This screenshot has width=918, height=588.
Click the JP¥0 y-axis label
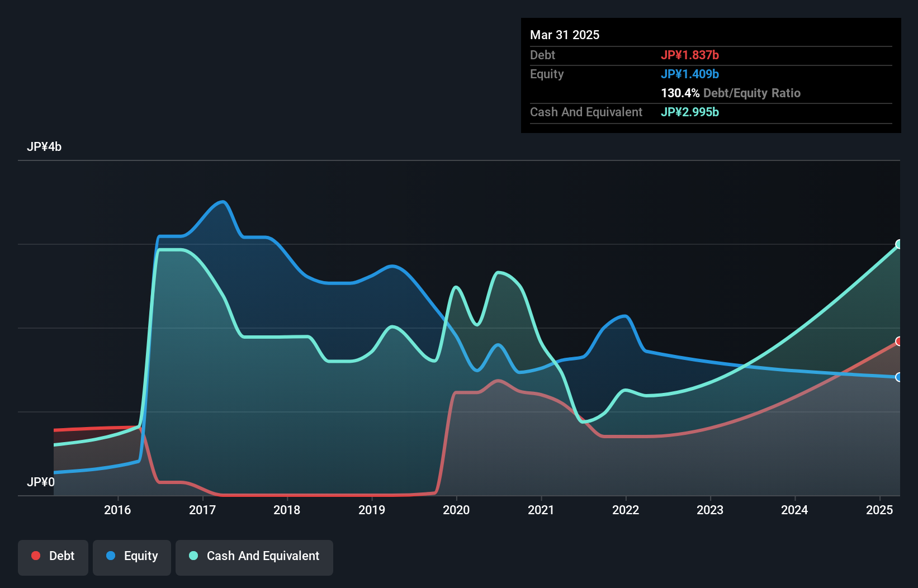tap(41, 482)
